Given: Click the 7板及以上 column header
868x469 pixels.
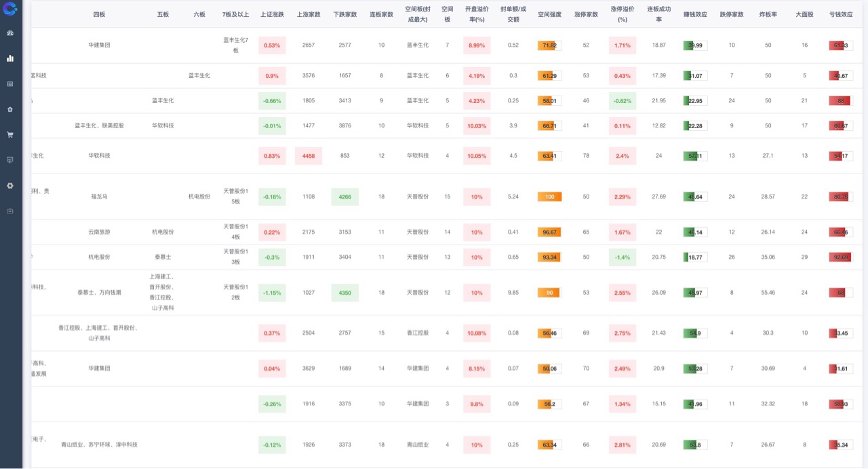Looking at the screenshot, I should pos(235,14).
